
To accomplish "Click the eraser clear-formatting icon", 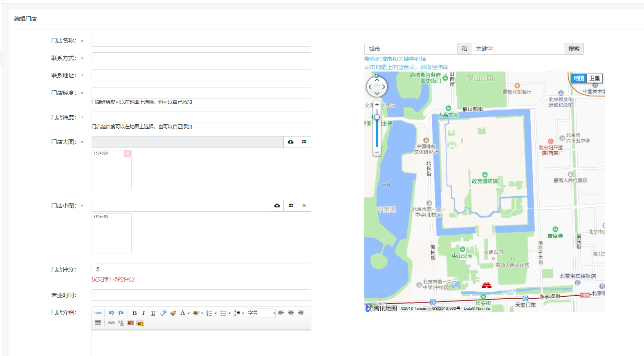I will click(x=163, y=313).
